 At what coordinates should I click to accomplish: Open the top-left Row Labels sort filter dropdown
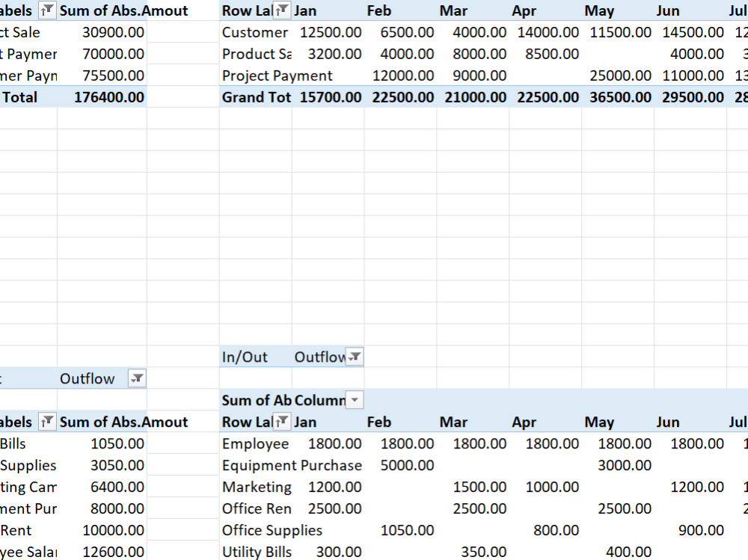click(x=46, y=10)
